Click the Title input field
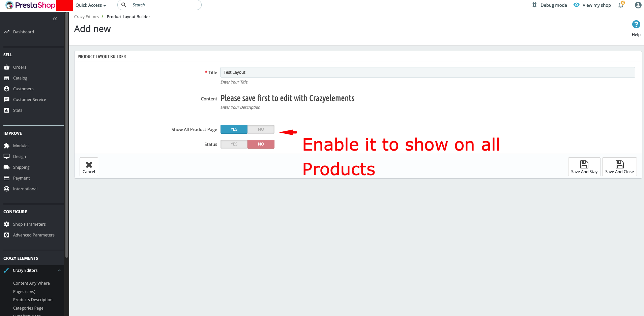 tap(428, 72)
